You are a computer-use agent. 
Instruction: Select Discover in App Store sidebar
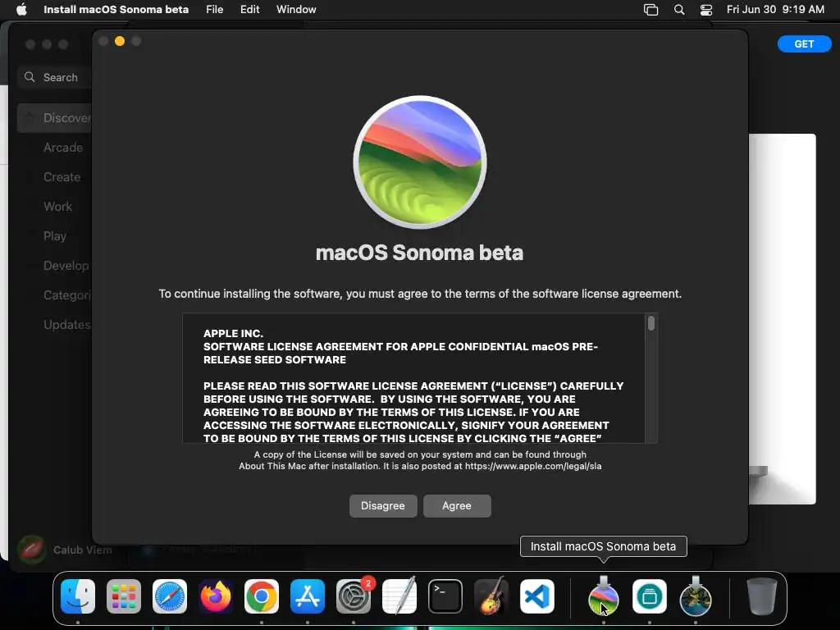pos(54,118)
